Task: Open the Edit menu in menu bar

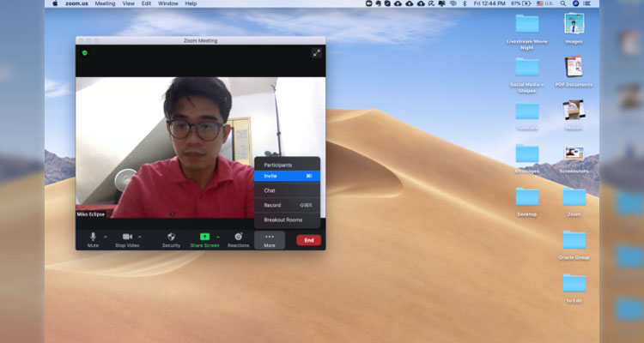Action: (147, 3)
